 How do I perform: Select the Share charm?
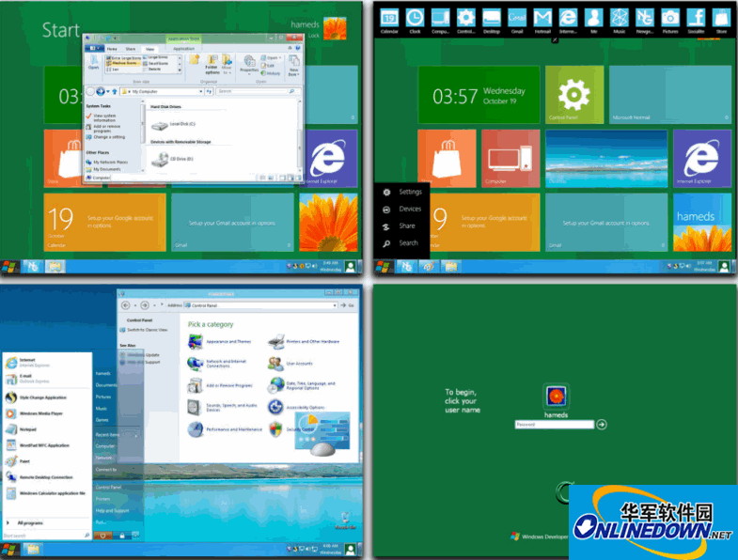click(400, 226)
